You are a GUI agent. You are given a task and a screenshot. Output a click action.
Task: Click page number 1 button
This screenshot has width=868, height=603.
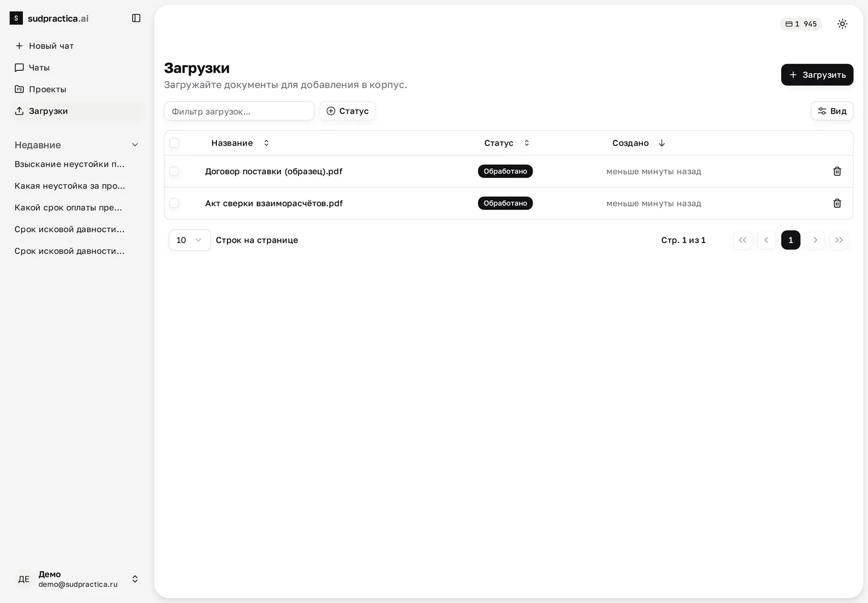(790, 240)
